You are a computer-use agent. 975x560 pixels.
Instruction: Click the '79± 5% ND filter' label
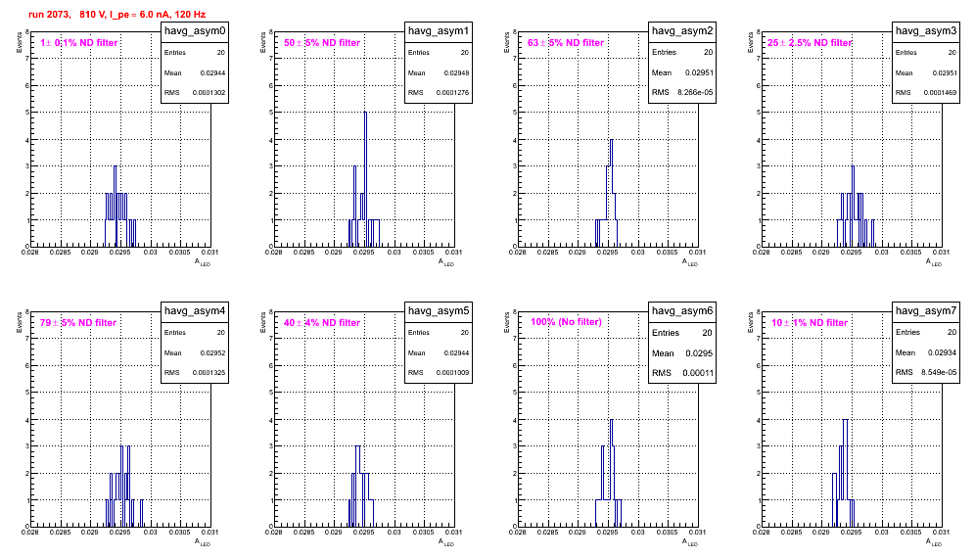pos(78,323)
